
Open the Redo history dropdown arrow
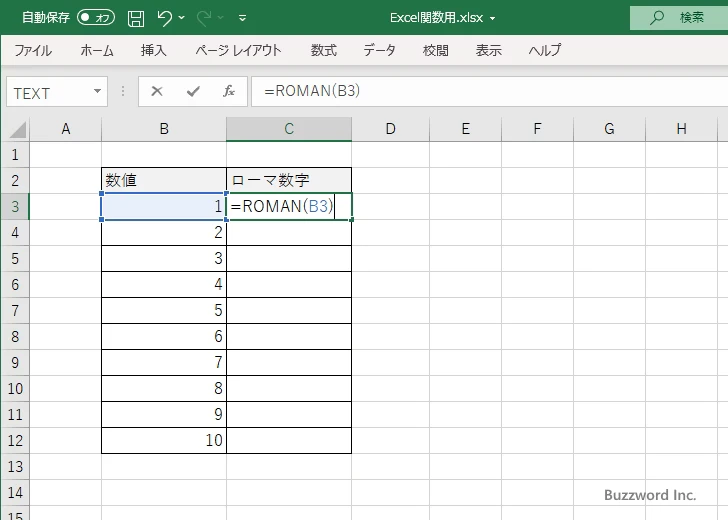(221, 18)
